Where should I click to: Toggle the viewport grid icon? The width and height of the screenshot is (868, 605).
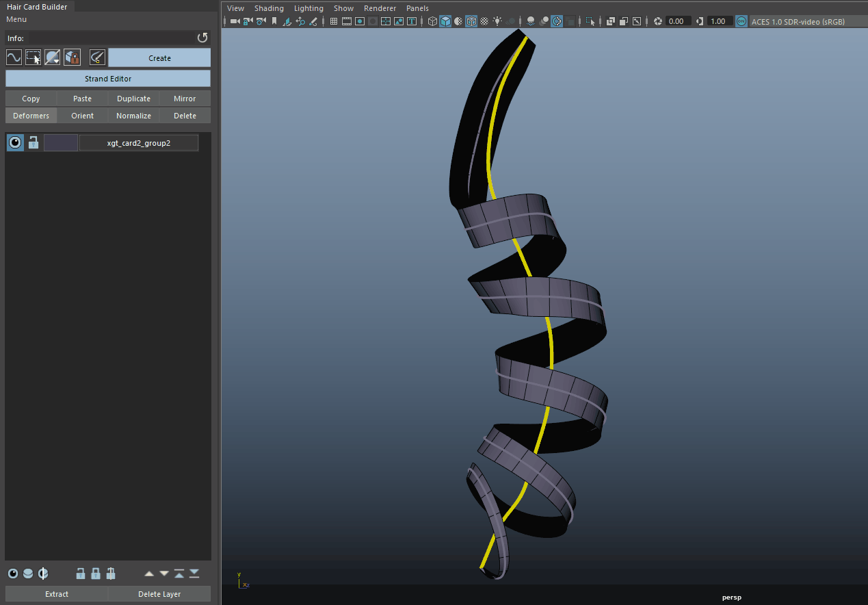334,21
